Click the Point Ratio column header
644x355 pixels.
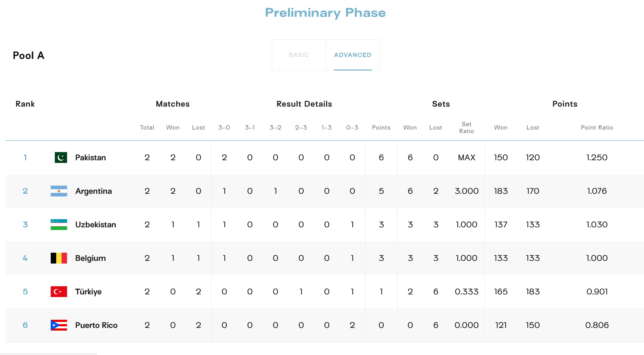(x=597, y=128)
